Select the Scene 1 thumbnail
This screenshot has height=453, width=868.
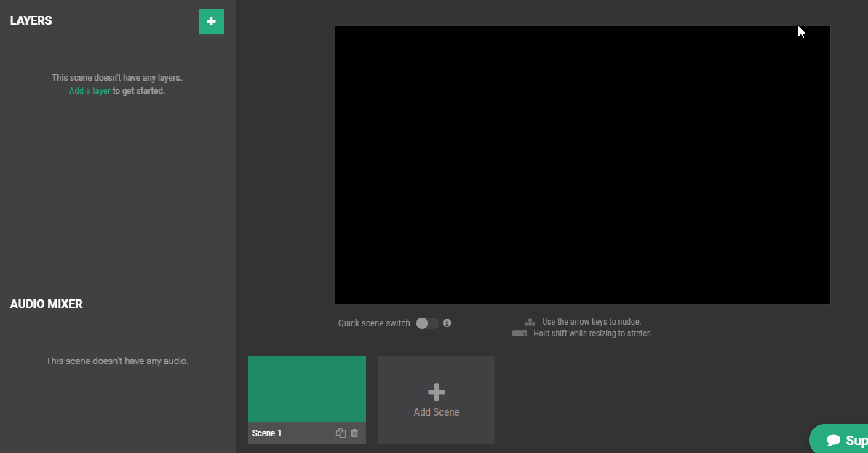pos(307,389)
